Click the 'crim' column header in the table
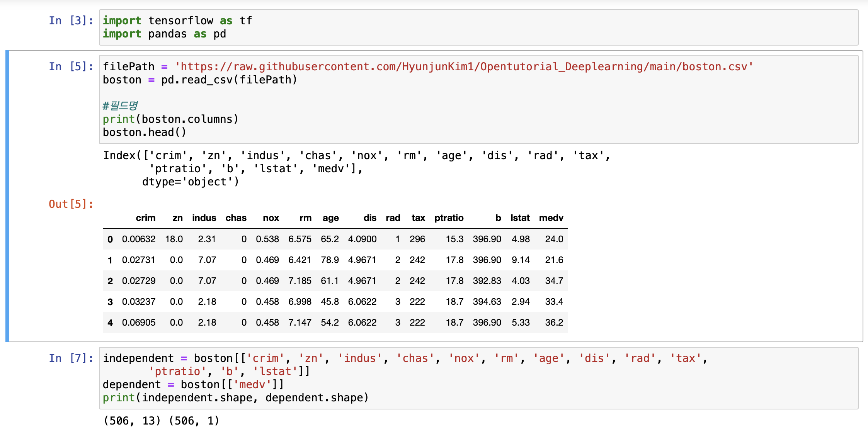The height and width of the screenshot is (428, 868). 145,218
